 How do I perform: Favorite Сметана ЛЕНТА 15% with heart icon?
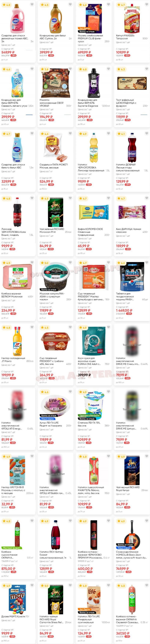(x=108, y=392)
